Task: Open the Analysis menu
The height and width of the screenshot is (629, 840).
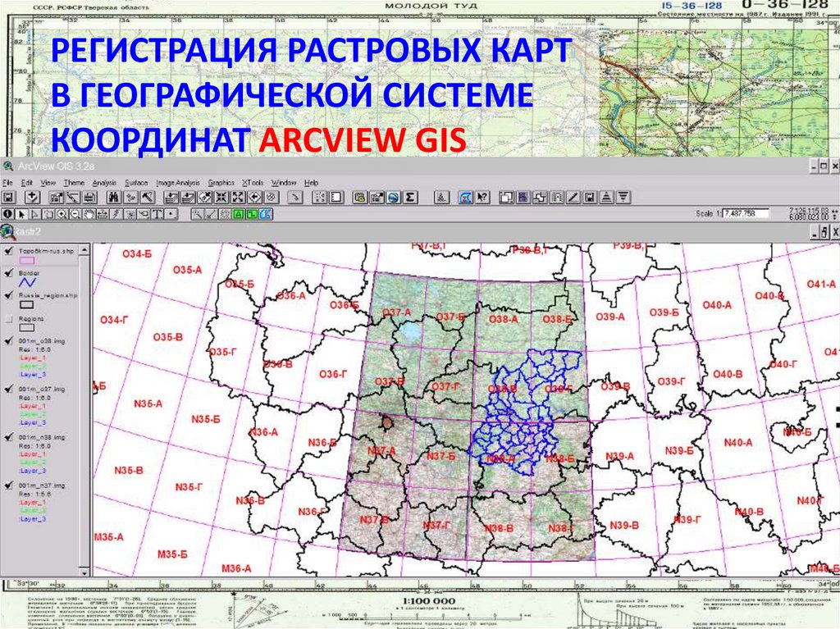Action: (104, 183)
